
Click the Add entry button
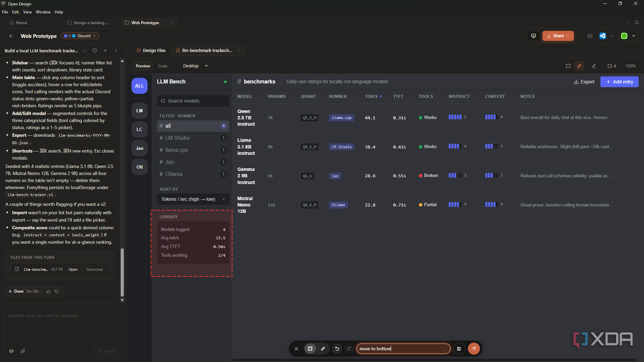click(620, 82)
